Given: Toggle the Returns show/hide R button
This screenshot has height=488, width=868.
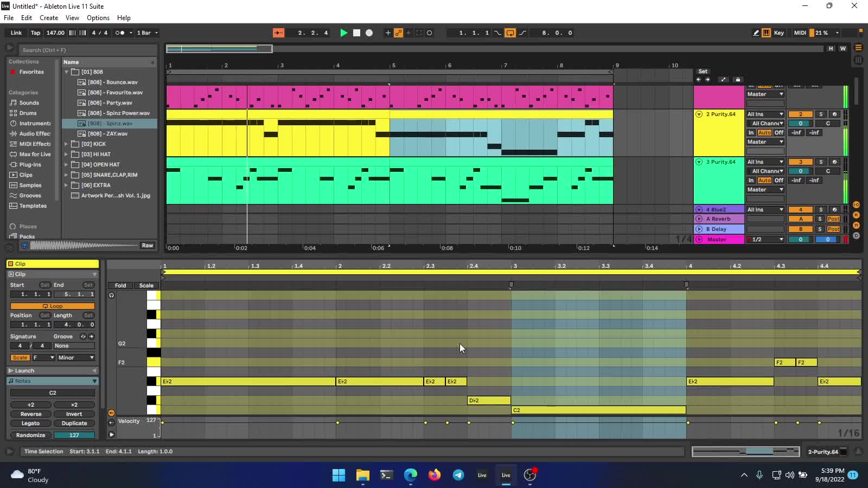Looking at the screenshot, I should click(856, 215).
